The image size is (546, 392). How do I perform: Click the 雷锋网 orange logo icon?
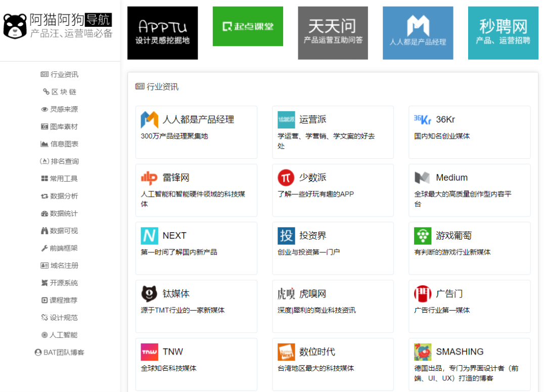point(149,178)
